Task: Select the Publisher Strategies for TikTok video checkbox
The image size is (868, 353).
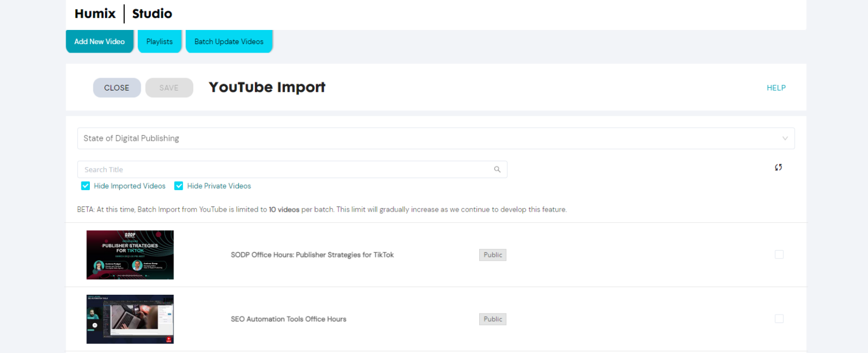Action: [779, 255]
